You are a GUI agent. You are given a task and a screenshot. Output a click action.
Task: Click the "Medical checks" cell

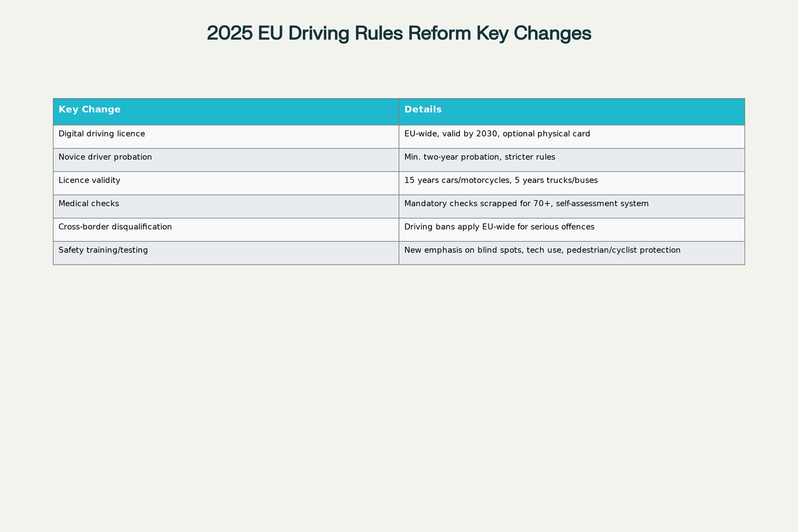tap(89, 204)
